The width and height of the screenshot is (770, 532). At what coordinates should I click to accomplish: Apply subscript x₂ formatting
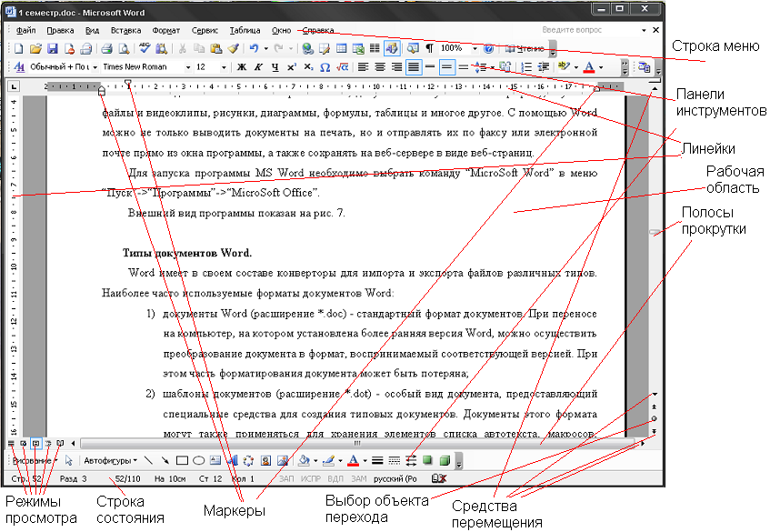[x=308, y=67]
